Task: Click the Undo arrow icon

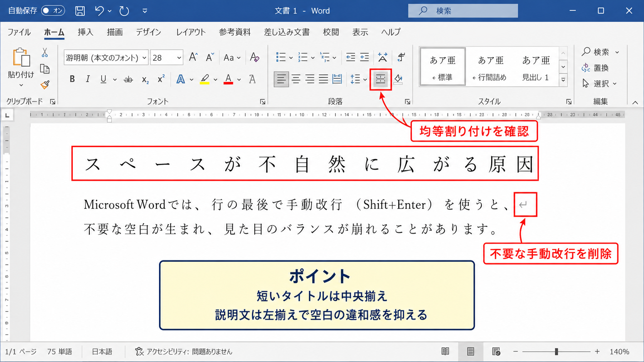Action: tap(99, 11)
